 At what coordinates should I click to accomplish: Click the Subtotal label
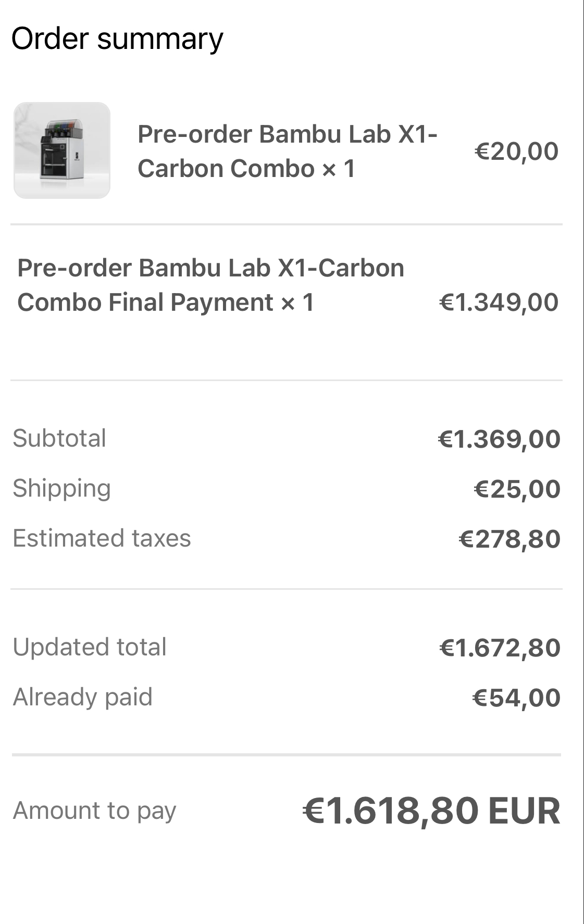[x=59, y=438]
